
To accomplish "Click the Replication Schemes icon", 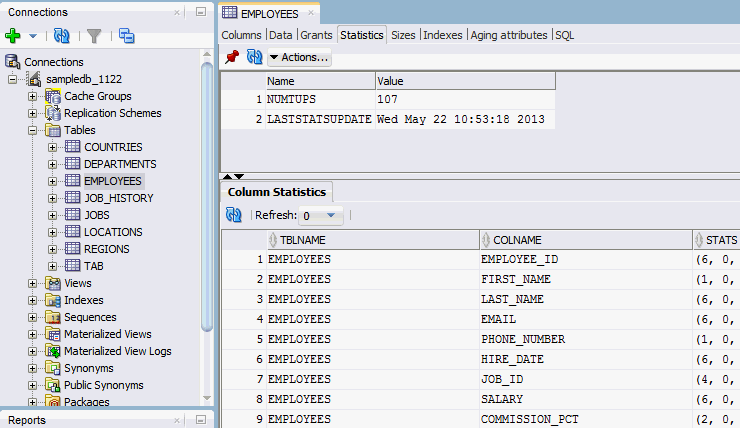I will 53,113.
